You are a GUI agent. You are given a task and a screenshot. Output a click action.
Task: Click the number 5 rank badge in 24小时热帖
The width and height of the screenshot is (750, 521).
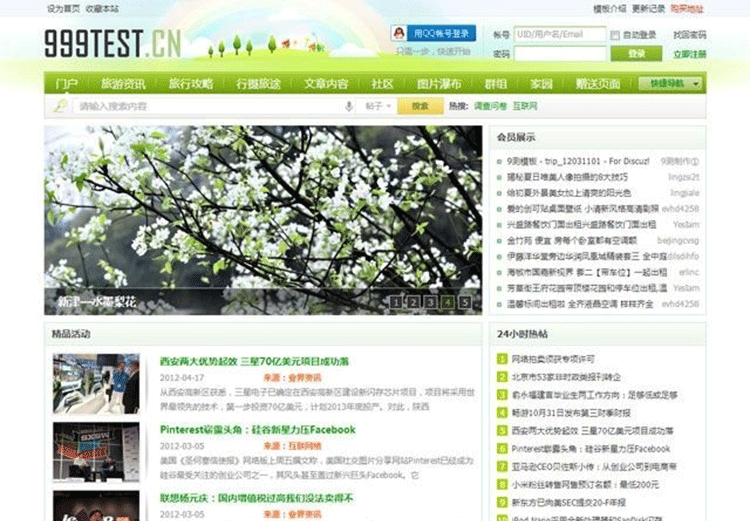pyautogui.click(x=502, y=431)
